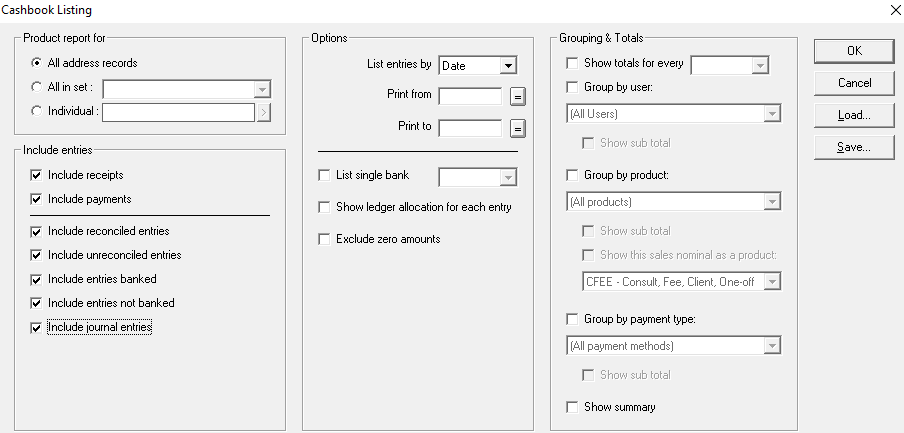Click the Individual record lookup arrow button
This screenshot has width=904, height=433.
(x=264, y=112)
